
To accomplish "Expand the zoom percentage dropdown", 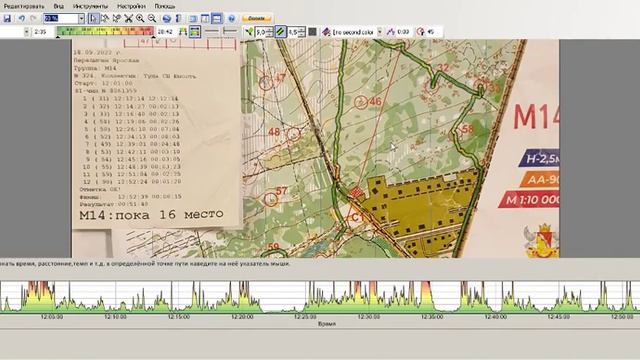I will tap(81, 18).
